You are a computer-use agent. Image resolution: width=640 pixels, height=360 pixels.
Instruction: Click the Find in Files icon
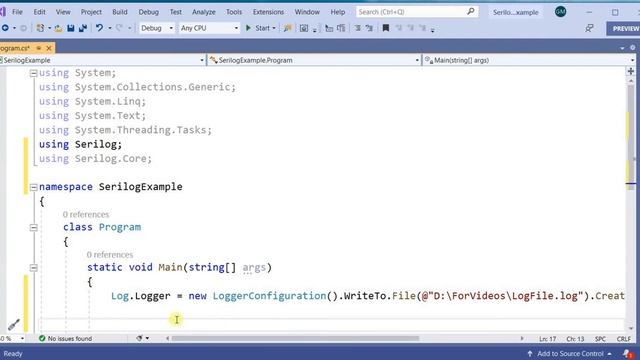coord(287,28)
